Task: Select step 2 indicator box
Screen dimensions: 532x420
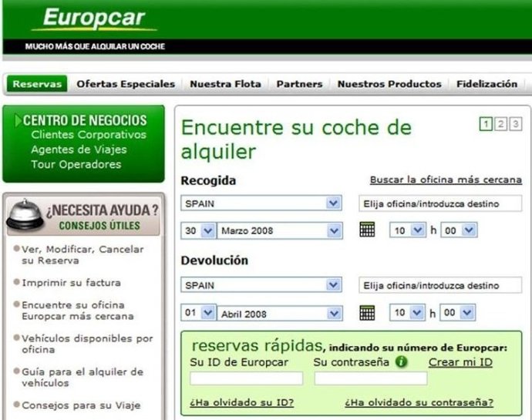Action: click(x=501, y=124)
